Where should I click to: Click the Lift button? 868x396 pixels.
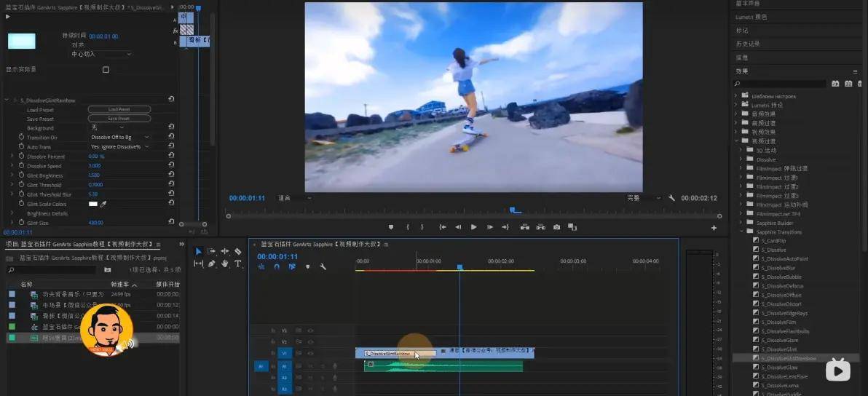coord(525,227)
